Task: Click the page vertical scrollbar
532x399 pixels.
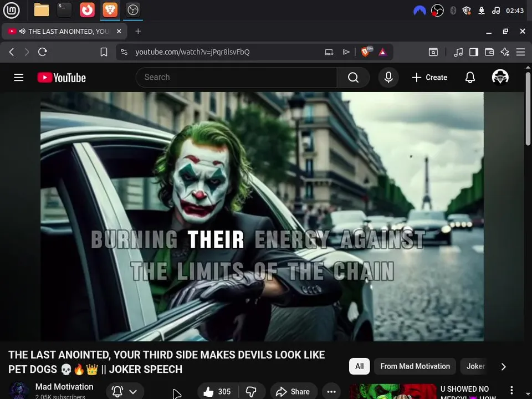Action: (x=528, y=109)
